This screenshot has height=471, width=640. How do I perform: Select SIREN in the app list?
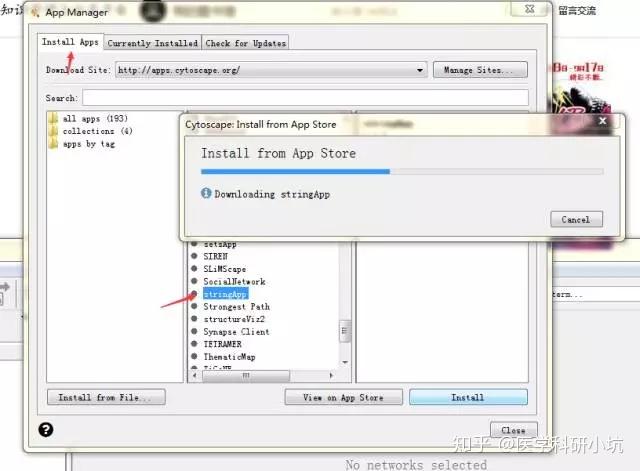pos(216,256)
